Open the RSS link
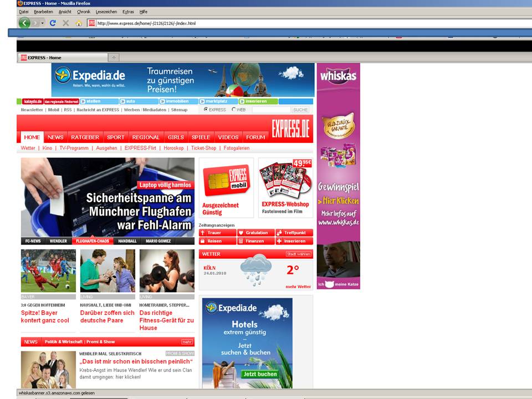Screen dimensions: 532x399 tap(68, 110)
